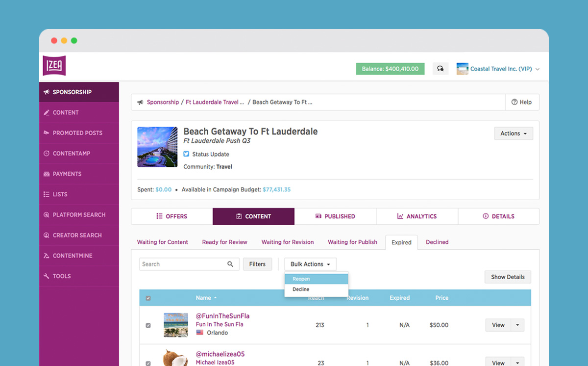Open dropdown arrow beside View for FunInTheSunFla
588x366 pixels.
517,325
